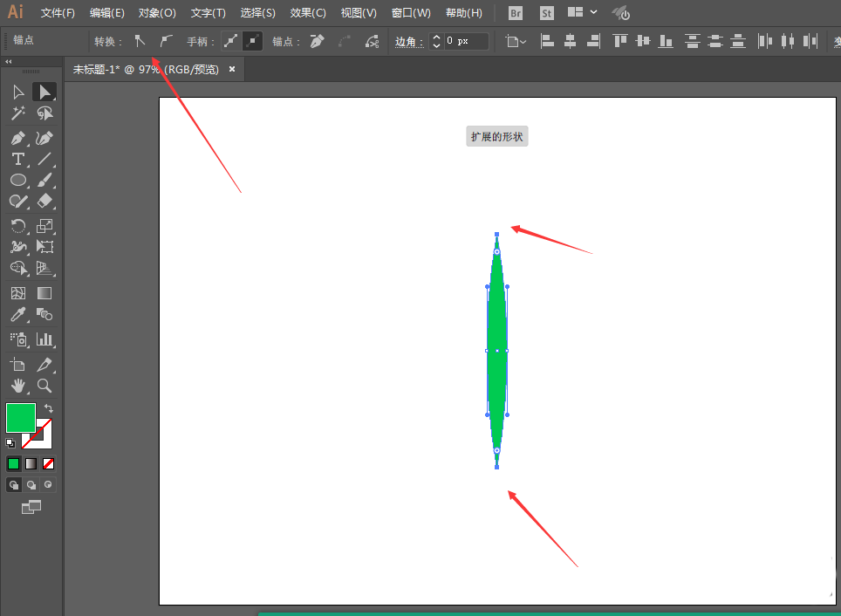Viewport: 841px width, 616px height.
Task: Open the workspace layout switcher dropdown
Action: 583,12
